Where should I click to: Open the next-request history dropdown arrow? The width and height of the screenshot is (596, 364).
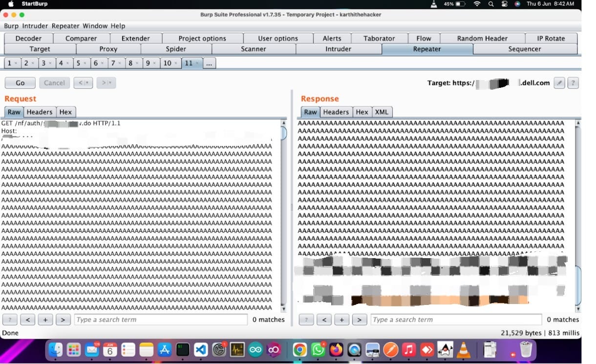[110, 82]
